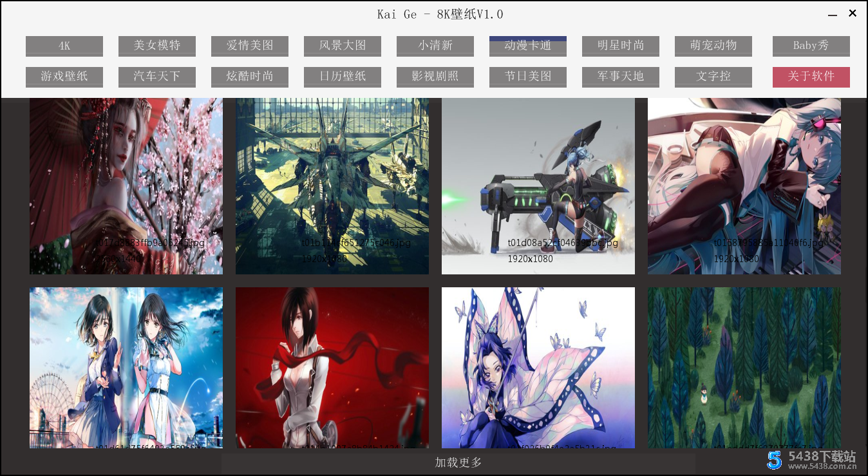Open the geisha with cherry blossoms wallpaper
The width and height of the screenshot is (868, 476).
pyautogui.click(x=126, y=186)
